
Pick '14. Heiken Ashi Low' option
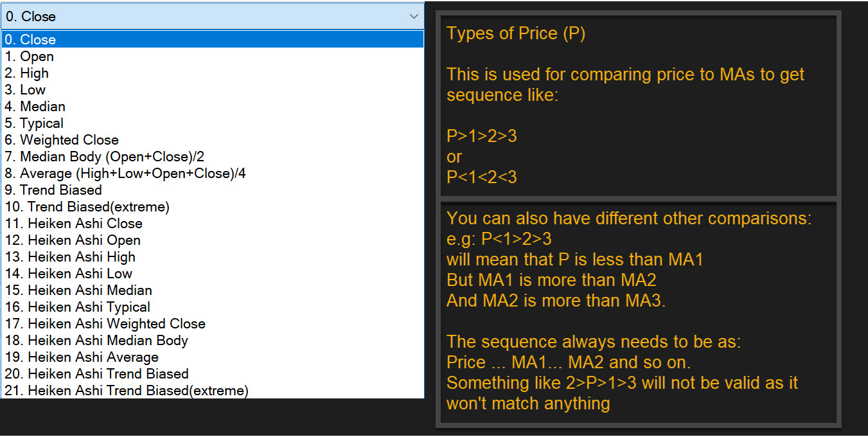click(69, 274)
